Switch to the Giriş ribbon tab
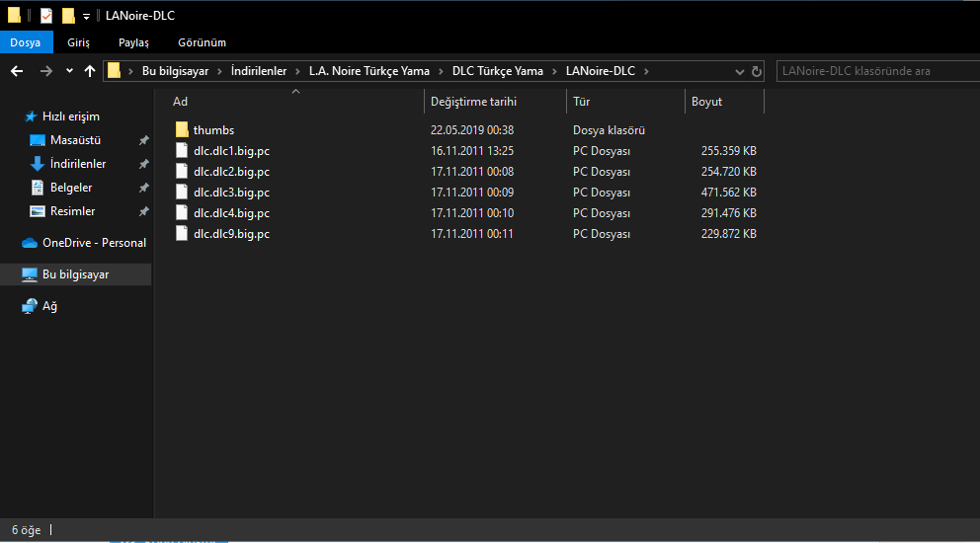This screenshot has width=980, height=543. tap(79, 42)
